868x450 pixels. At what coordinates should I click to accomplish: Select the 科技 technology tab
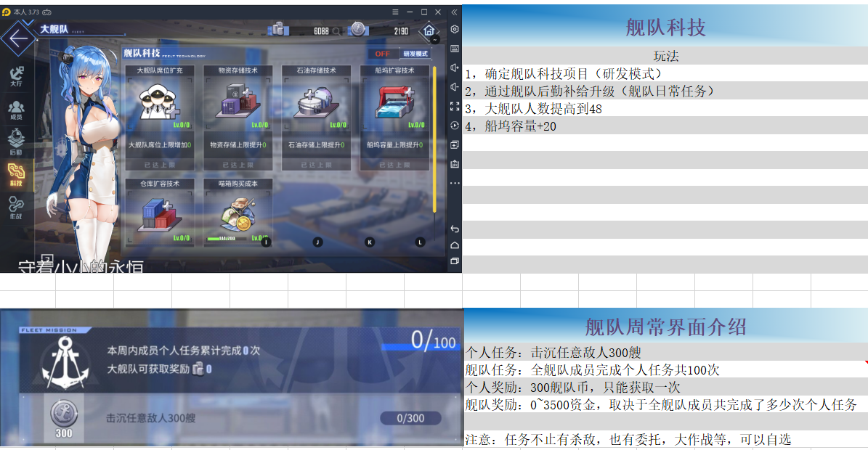click(16, 175)
